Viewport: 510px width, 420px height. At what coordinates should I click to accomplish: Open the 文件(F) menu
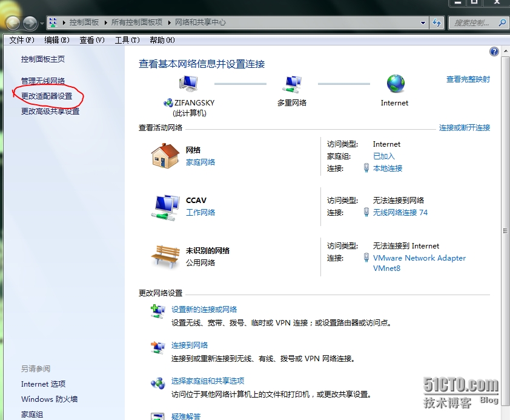[x=22, y=40]
